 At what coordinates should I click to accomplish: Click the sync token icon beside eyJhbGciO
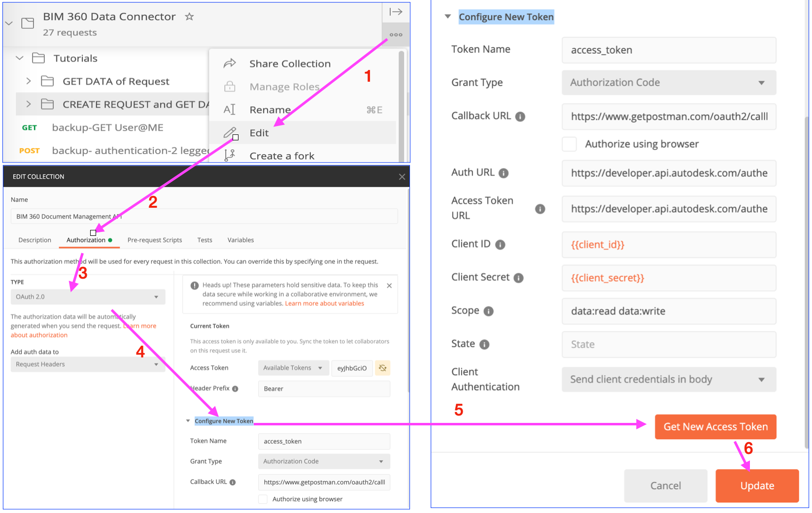point(383,368)
